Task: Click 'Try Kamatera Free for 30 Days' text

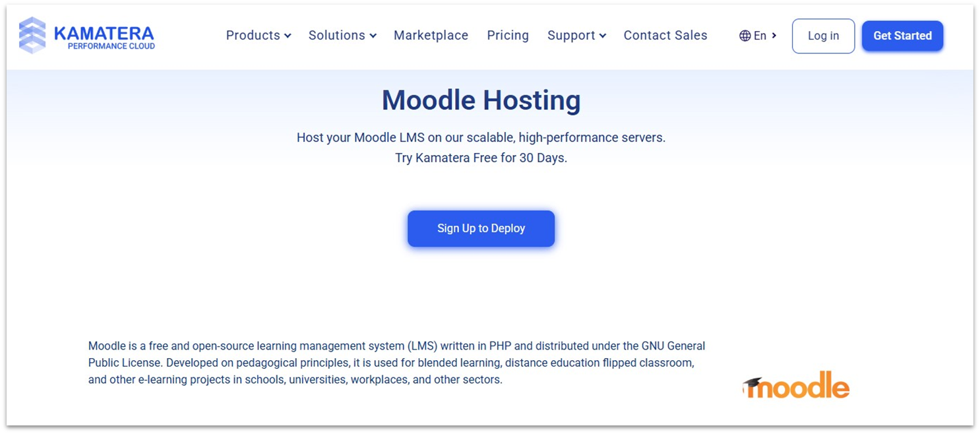Action: (481, 158)
